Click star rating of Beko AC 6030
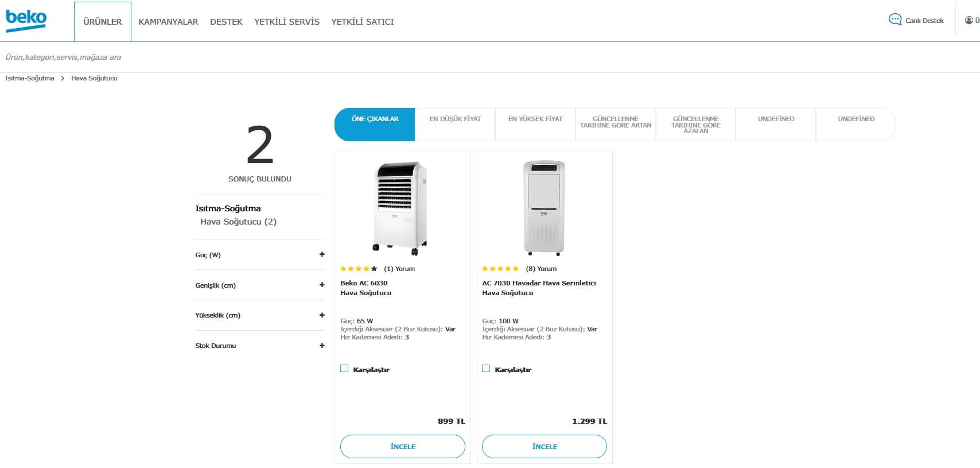This screenshot has height=468, width=980. click(359, 269)
